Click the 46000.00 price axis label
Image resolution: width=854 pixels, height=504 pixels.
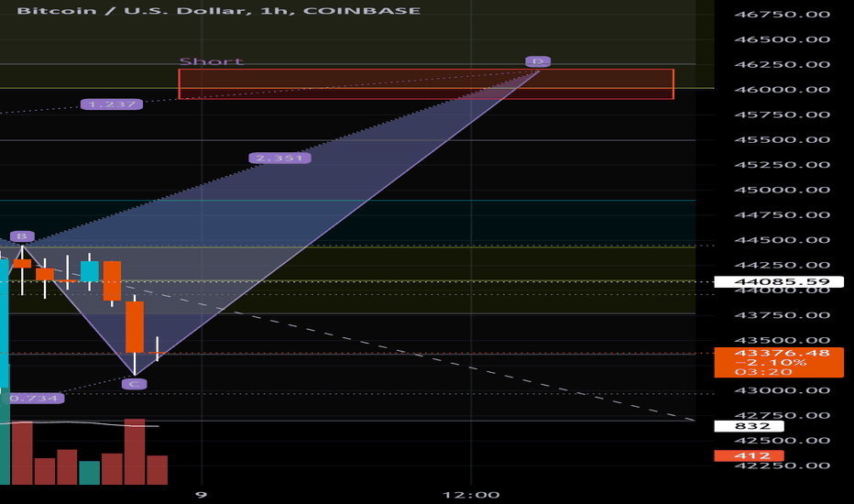pos(783,90)
